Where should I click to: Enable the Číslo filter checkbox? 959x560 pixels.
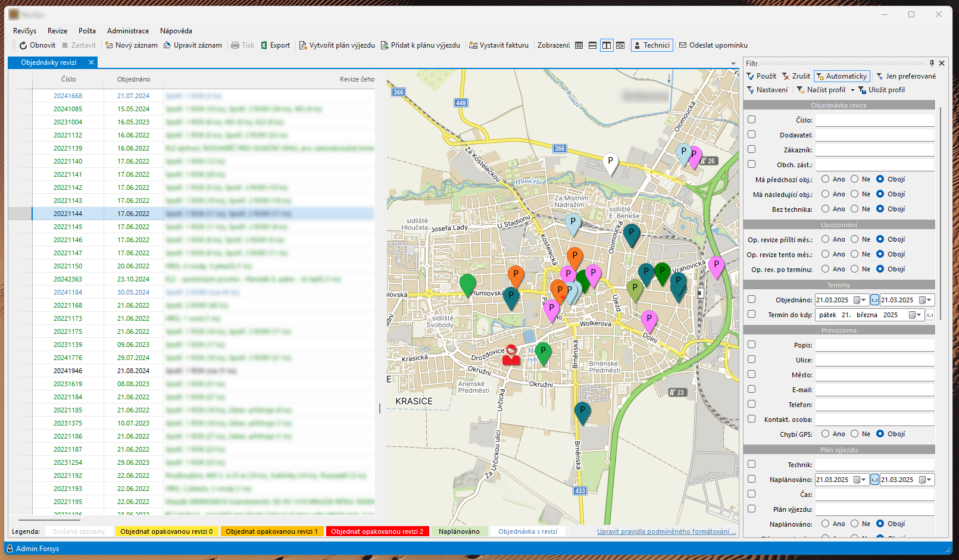pyautogui.click(x=752, y=120)
